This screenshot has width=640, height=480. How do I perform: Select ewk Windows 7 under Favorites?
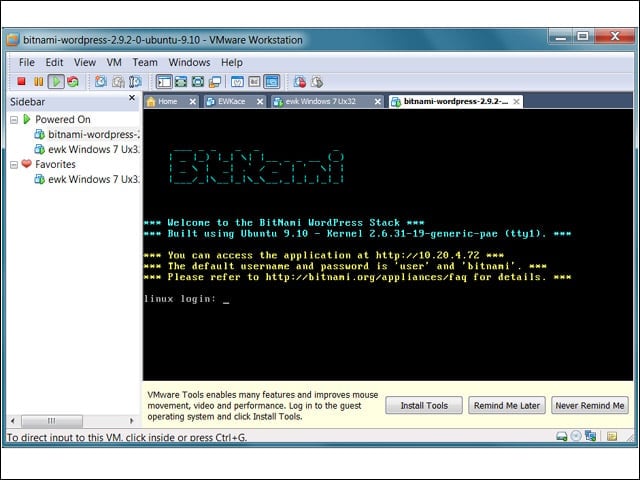87,179
